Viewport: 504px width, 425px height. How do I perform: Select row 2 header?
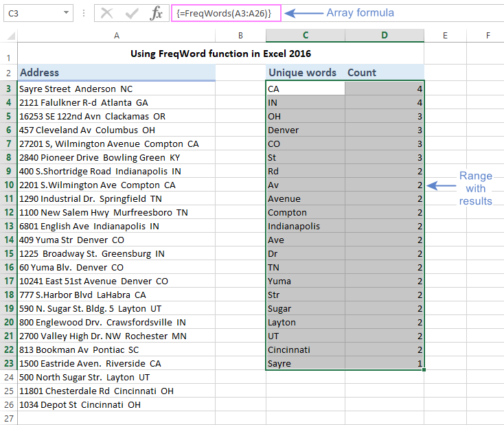pyautogui.click(x=9, y=73)
